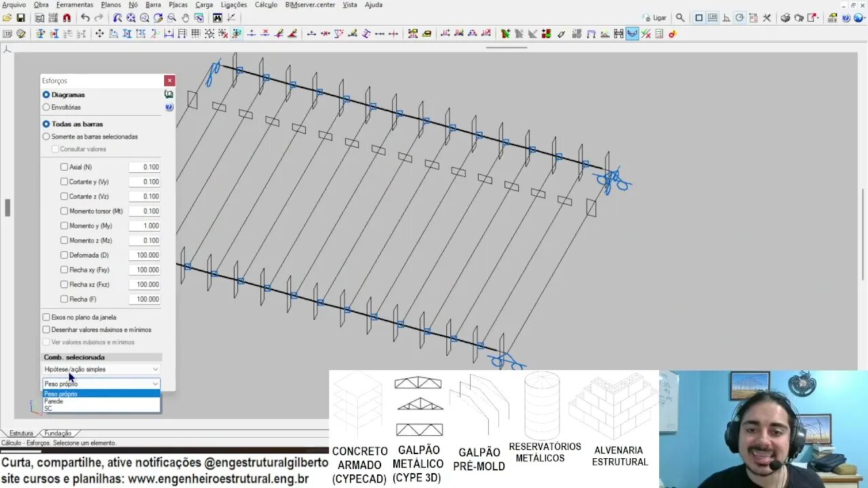Click the Deformada (D) scale field

pos(144,255)
